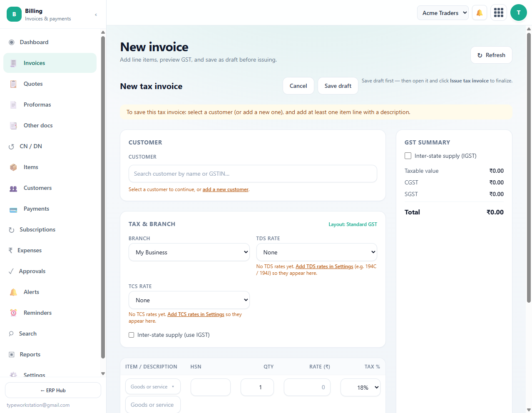Viewport: 532px width, 413px height.
Task: Open the TDS Rate dropdown
Action: pos(317,252)
